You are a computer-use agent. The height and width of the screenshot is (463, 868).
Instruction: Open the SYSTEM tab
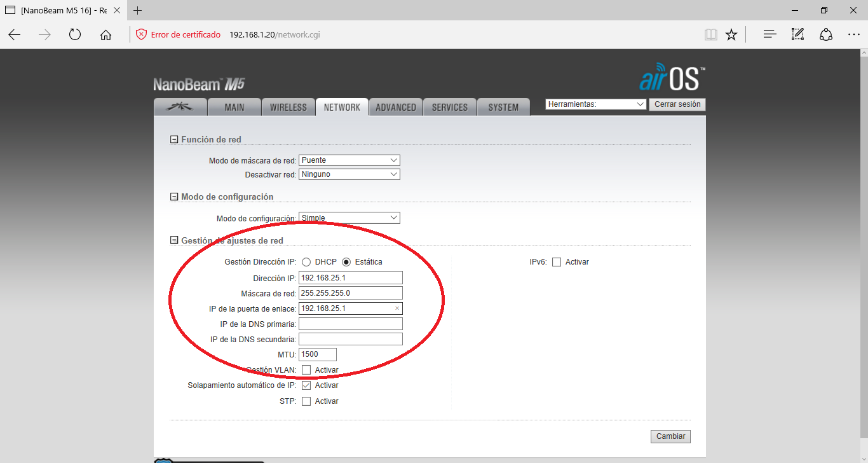coord(503,107)
